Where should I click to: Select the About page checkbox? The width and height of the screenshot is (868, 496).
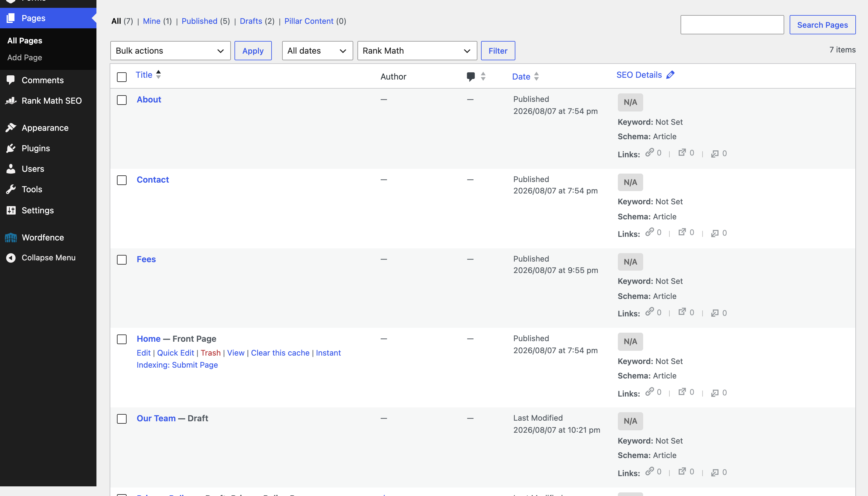pos(122,100)
